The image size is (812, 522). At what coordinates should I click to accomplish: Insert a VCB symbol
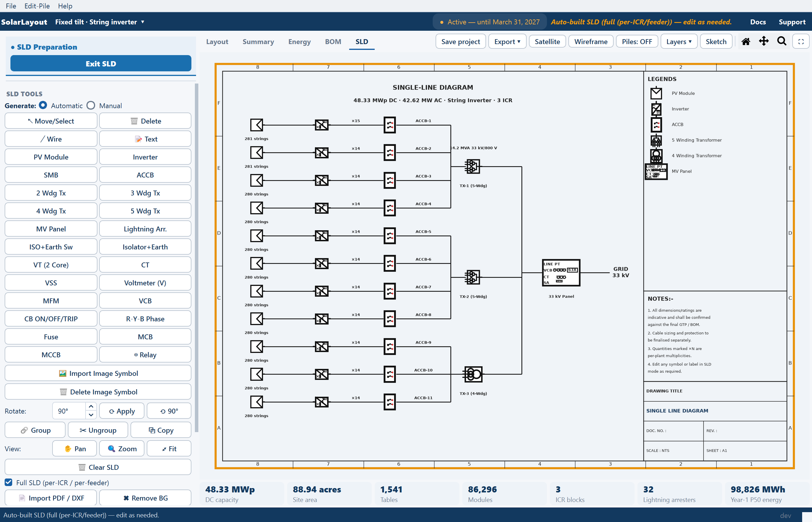[x=145, y=301]
